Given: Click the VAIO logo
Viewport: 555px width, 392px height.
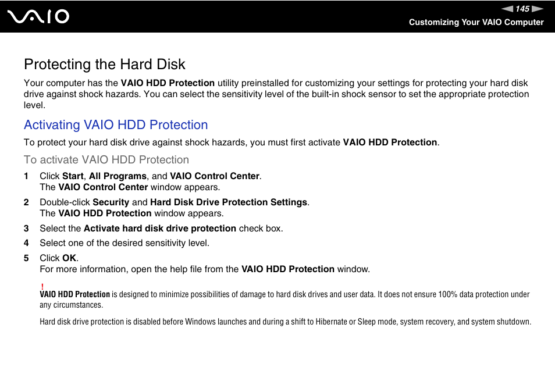Looking at the screenshot, I should pos(38,16).
